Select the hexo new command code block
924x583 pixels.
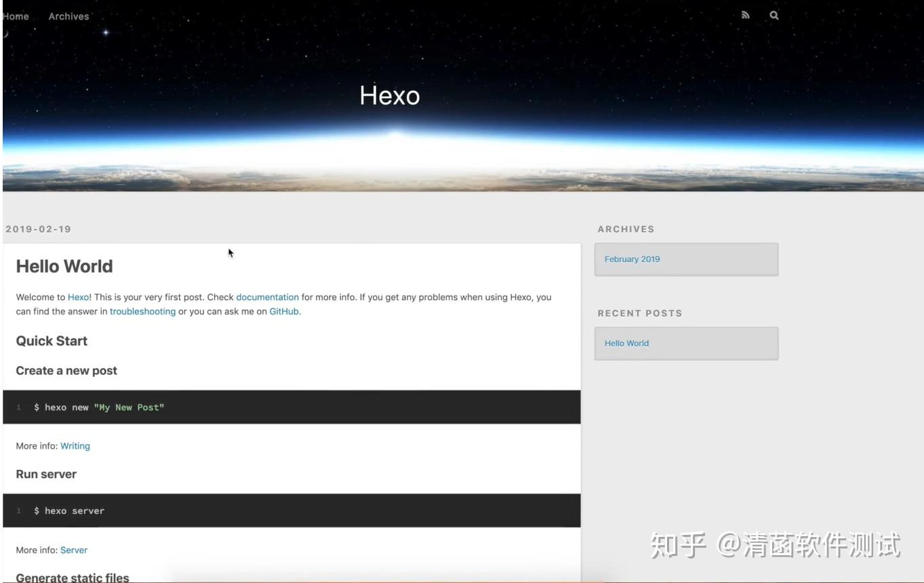tap(99, 407)
